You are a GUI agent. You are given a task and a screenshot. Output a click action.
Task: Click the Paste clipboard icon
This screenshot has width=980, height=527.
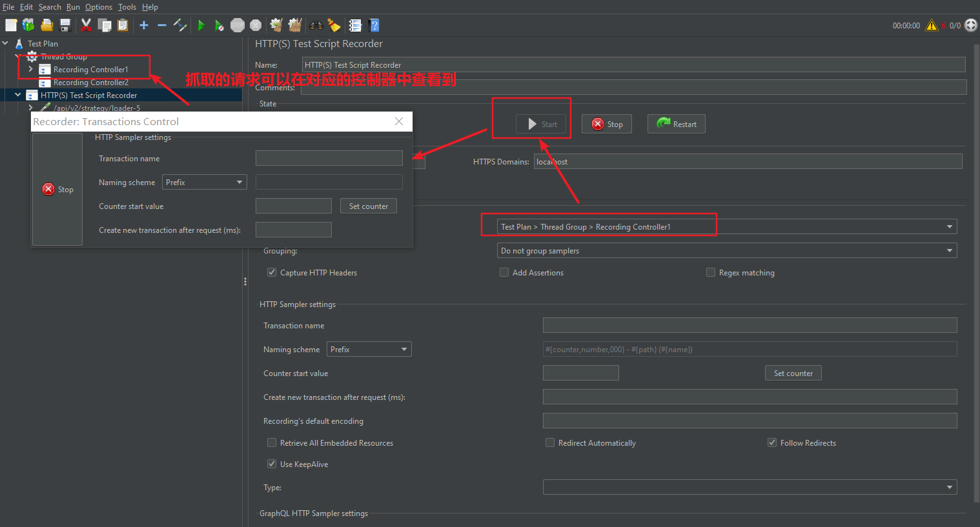123,25
